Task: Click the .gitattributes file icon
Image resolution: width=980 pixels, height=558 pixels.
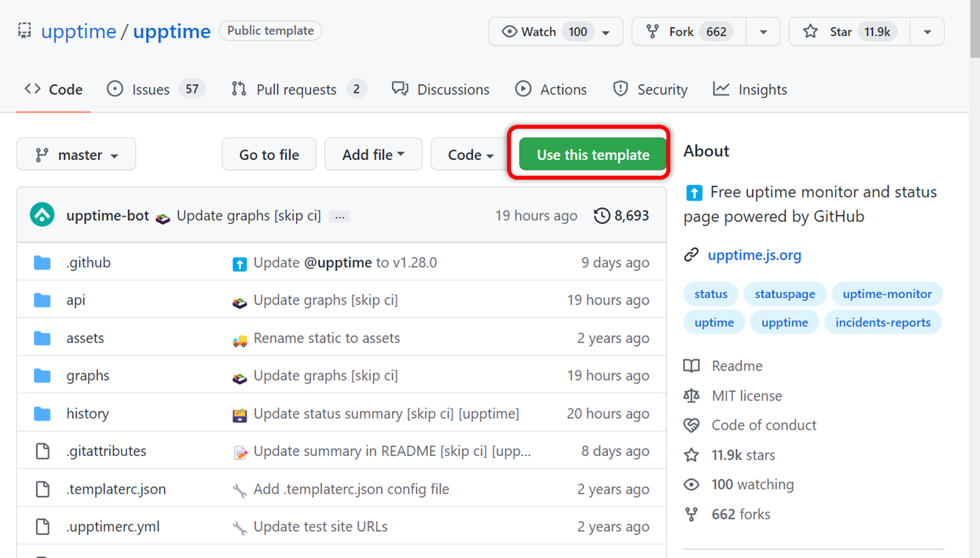Action: click(x=42, y=451)
